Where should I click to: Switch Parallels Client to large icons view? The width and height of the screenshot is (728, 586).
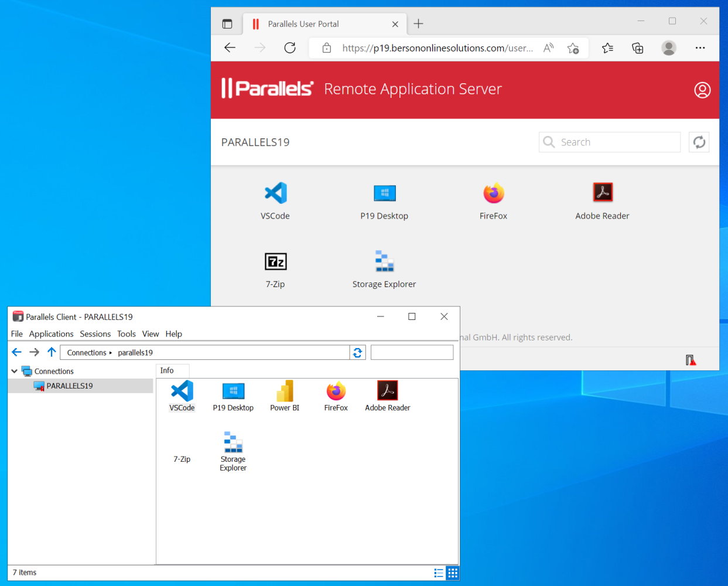[453, 573]
